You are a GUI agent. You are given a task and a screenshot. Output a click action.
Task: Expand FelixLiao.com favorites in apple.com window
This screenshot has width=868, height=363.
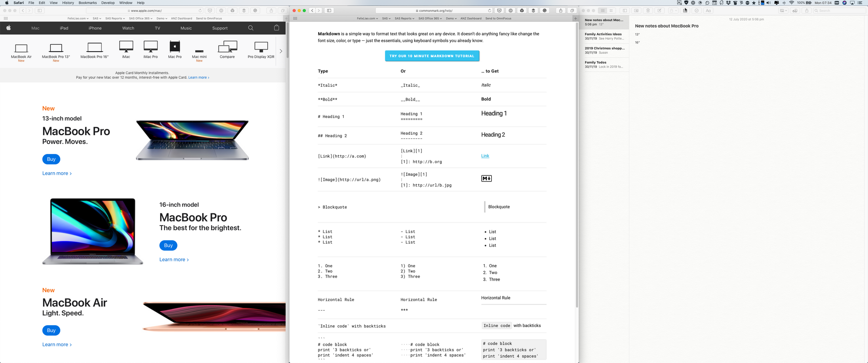pos(78,18)
